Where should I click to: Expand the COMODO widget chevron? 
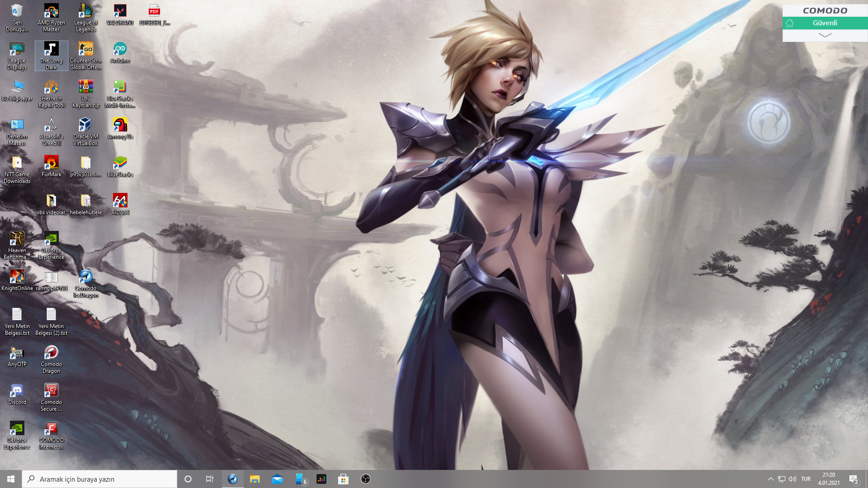825,35
